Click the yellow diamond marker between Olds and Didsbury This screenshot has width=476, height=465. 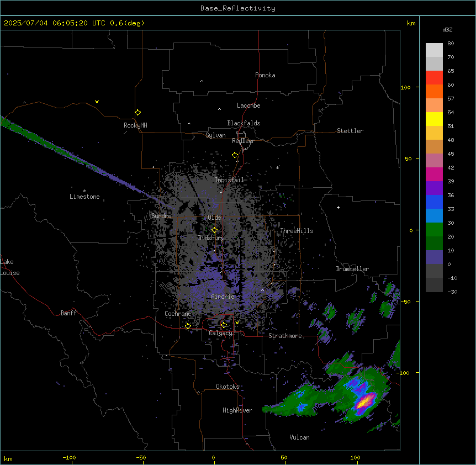(215, 230)
